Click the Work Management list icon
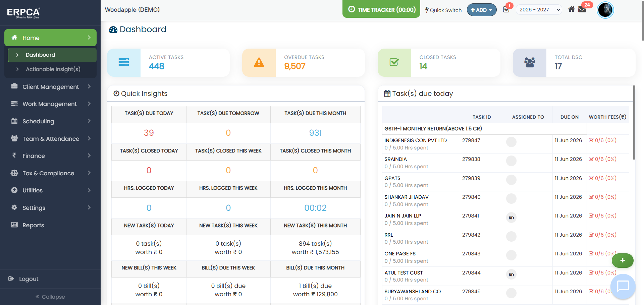 click(14, 104)
